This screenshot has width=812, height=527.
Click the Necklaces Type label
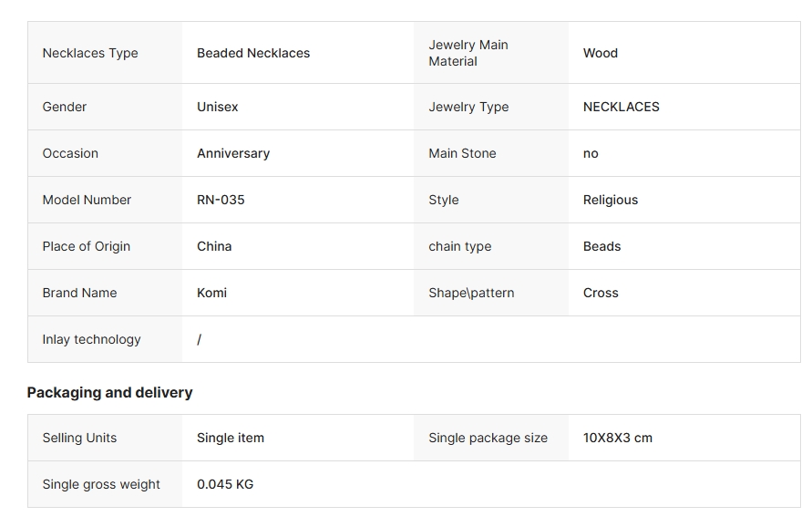[90, 53]
